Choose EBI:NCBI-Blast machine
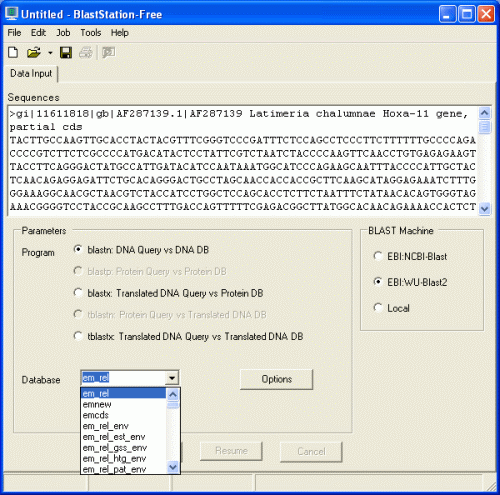500x495 pixels. pos(410,256)
